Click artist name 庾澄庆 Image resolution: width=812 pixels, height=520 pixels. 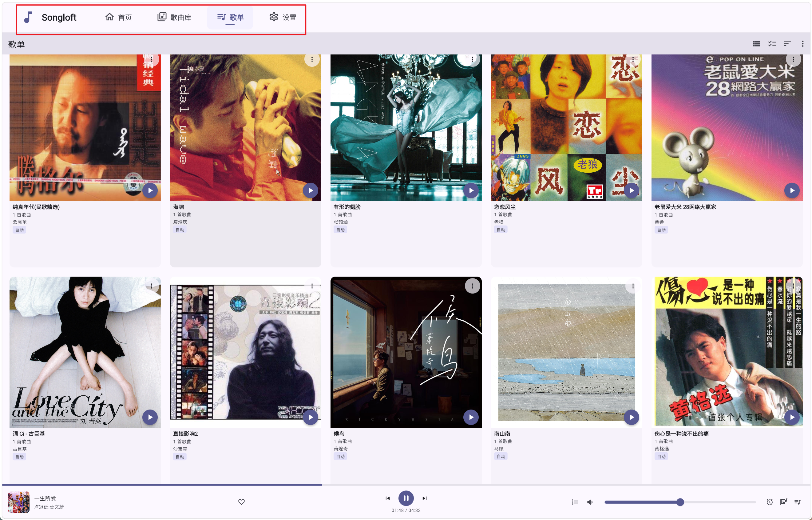click(x=180, y=222)
